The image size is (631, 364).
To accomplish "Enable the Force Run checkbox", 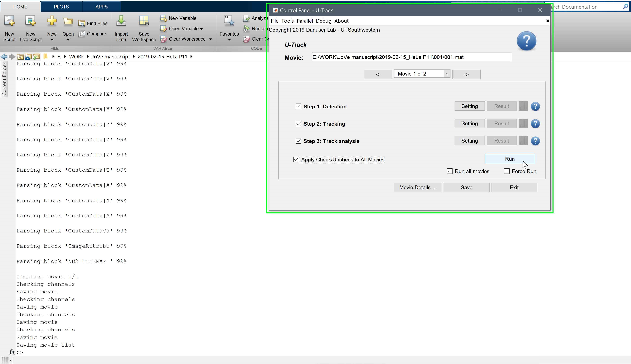I will 507,171.
